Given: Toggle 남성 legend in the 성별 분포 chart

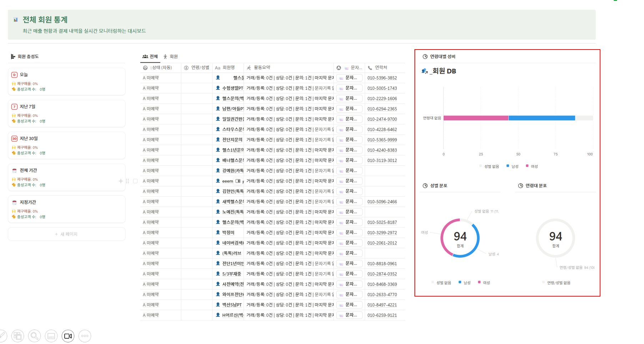Looking at the screenshot, I should pos(464,283).
